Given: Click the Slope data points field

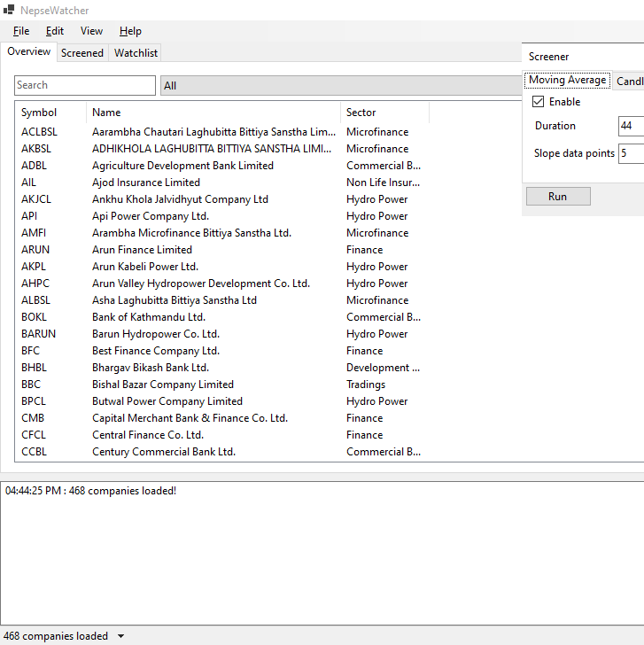Looking at the screenshot, I should pos(631,153).
